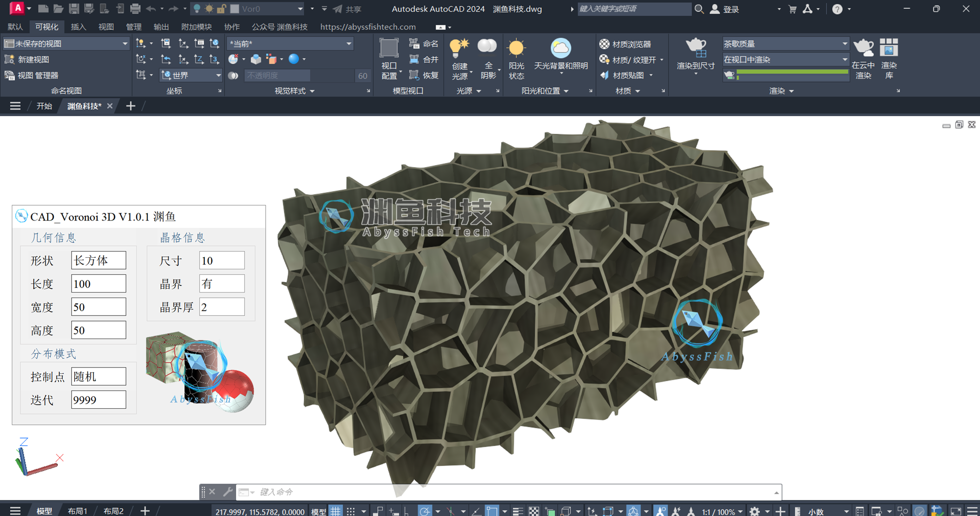Click the Plot printer icon
This screenshot has height=516, width=980.
pos(135,9)
